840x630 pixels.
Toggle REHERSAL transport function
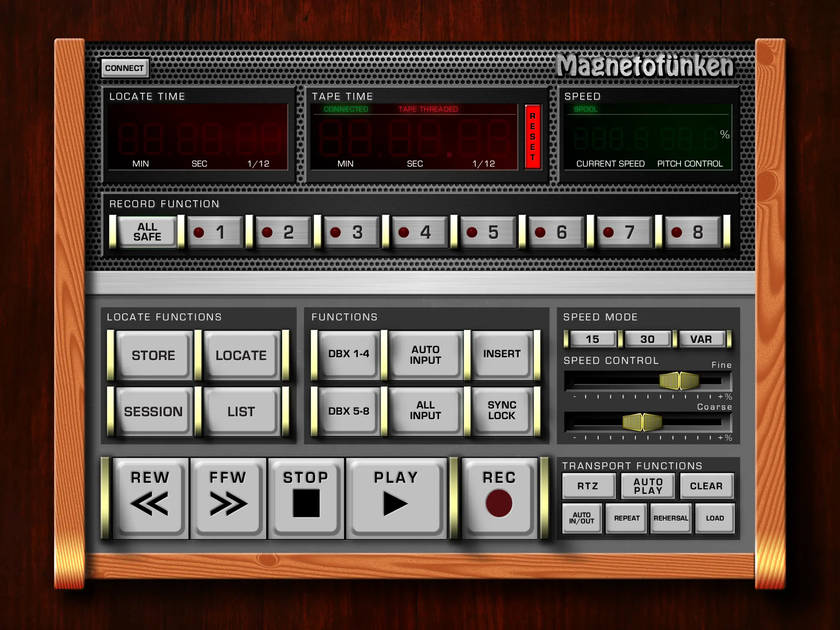click(671, 518)
